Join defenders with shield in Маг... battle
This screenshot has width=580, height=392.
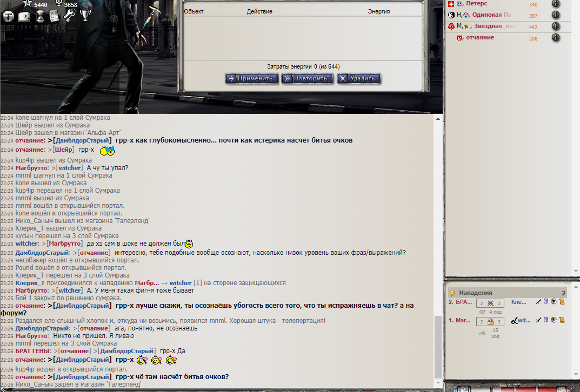545,320
